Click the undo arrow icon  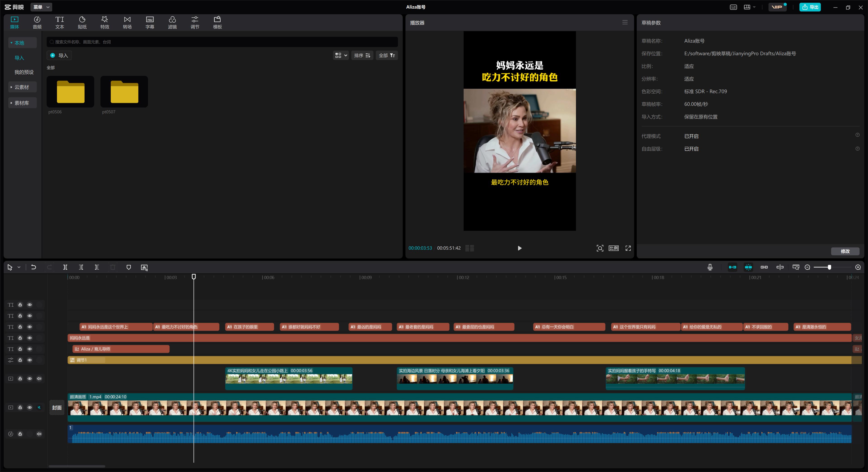33,267
